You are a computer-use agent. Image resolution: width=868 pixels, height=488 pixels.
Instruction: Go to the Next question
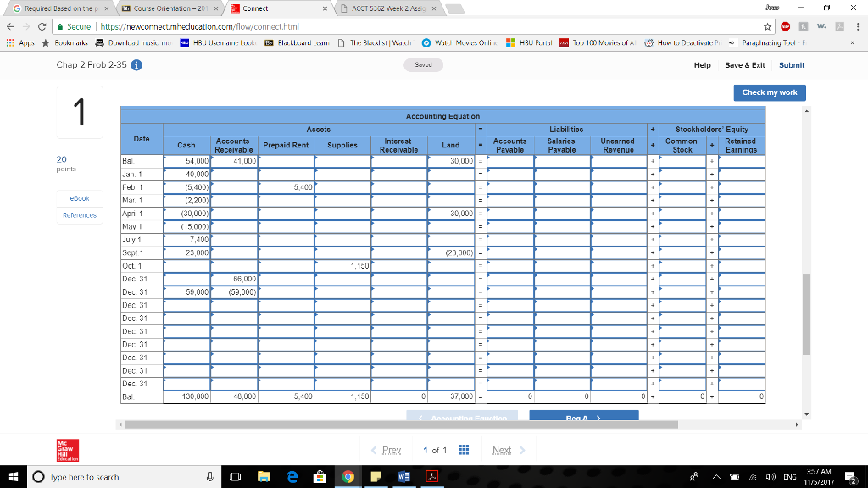[509, 451]
